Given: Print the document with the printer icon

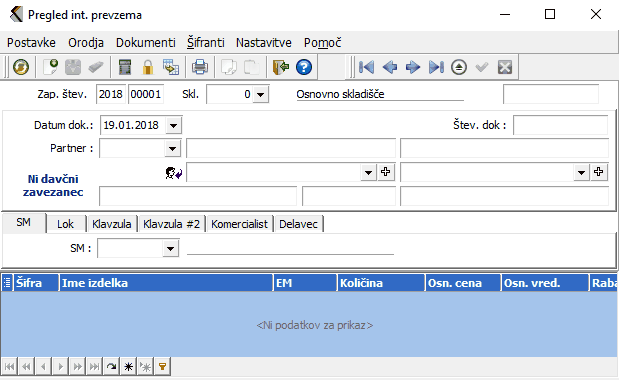Looking at the screenshot, I should [200, 67].
